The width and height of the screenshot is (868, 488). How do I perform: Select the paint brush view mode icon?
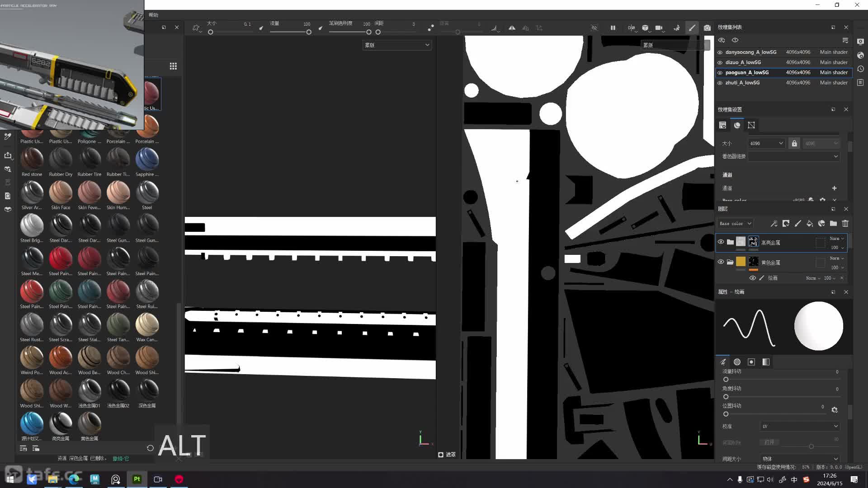click(692, 28)
